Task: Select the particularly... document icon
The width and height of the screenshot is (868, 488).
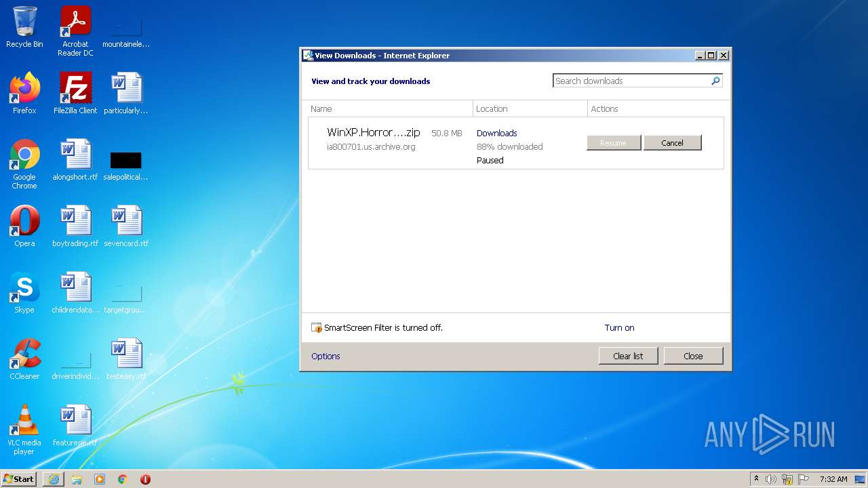Action: (126, 93)
